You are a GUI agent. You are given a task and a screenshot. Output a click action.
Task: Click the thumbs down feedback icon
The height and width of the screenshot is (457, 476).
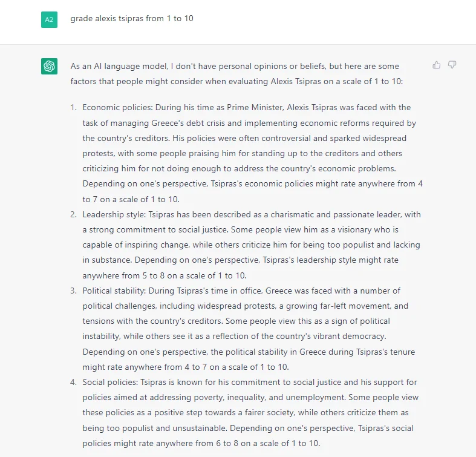pos(452,65)
